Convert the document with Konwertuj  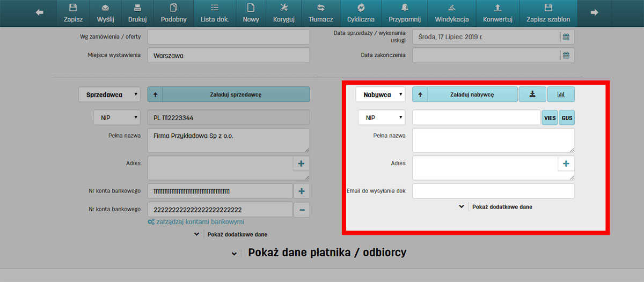[497, 13]
